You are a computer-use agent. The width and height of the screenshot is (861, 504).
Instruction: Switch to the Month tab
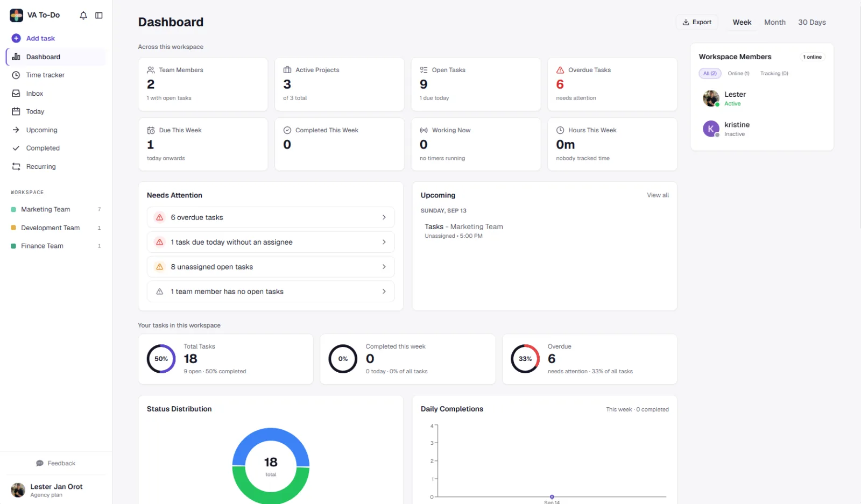775,22
